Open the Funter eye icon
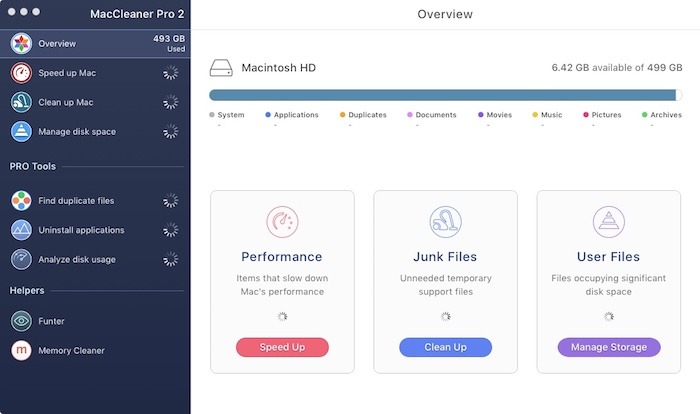This screenshot has width=700, height=414. 21,321
